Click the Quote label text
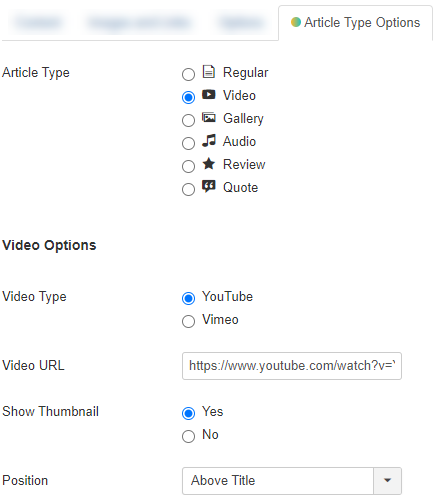The height and width of the screenshot is (495, 433). [x=240, y=187]
